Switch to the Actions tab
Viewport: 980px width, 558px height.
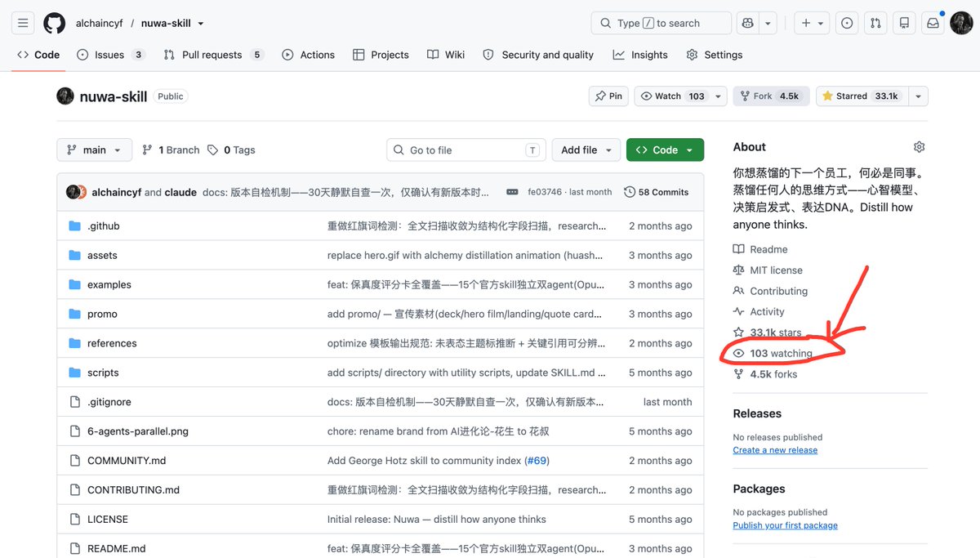pyautogui.click(x=308, y=55)
